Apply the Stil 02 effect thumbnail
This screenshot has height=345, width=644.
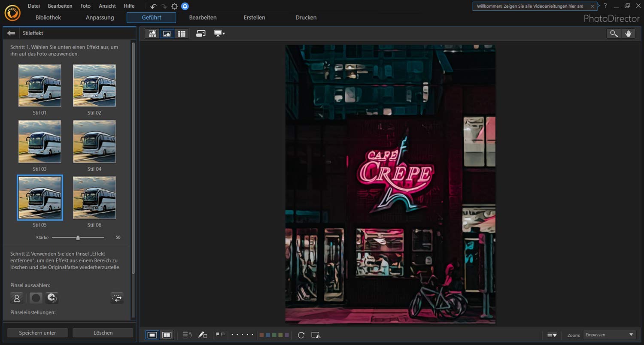(94, 85)
